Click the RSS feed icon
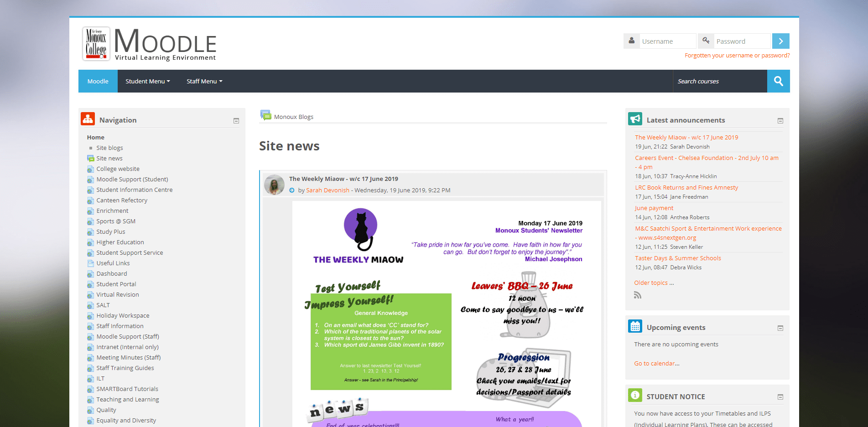The image size is (868, 427). tap(638, 295)
